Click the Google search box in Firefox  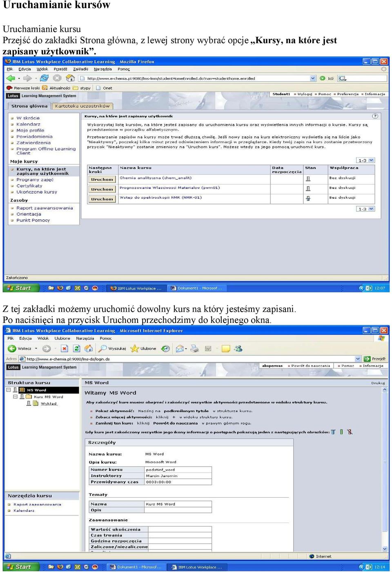pos(363,78)
